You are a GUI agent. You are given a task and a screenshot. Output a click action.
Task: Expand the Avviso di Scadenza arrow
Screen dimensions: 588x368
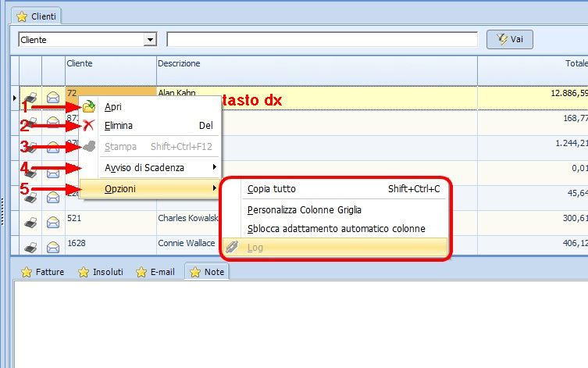click(x=215, y=167)
